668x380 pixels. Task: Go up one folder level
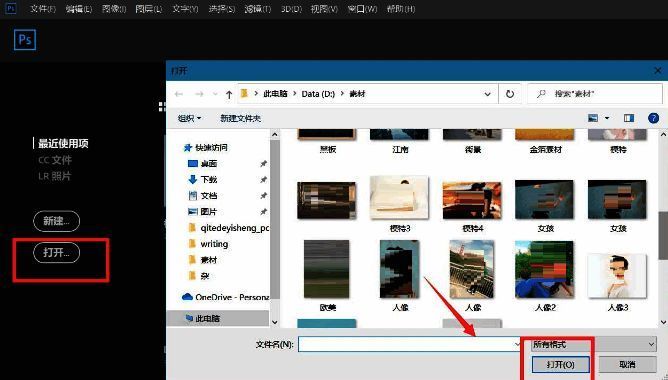(229, 94)
